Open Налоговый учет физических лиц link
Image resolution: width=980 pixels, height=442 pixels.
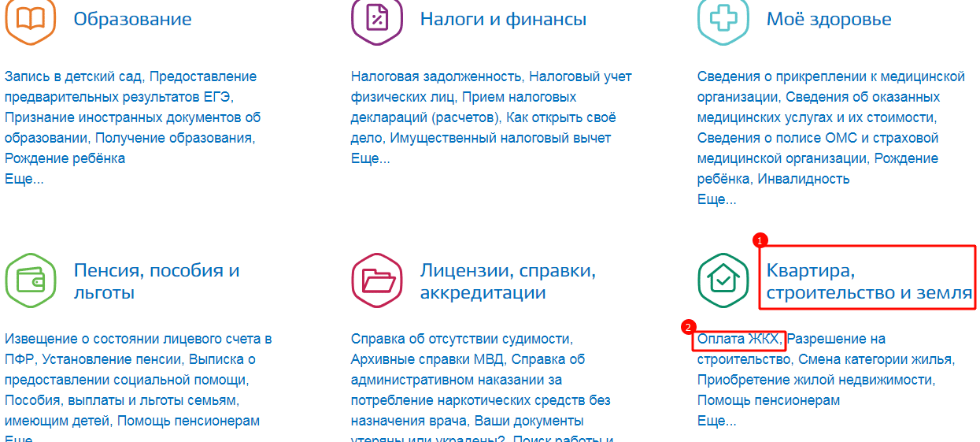click(x=491, y=87)
